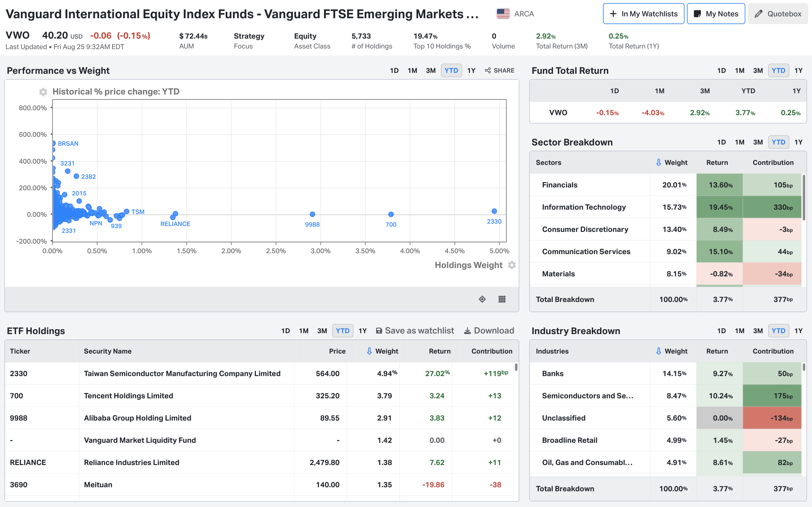Switch to grid view icon below chart
The width and height of the screenshot is (812, 507).
502,299
